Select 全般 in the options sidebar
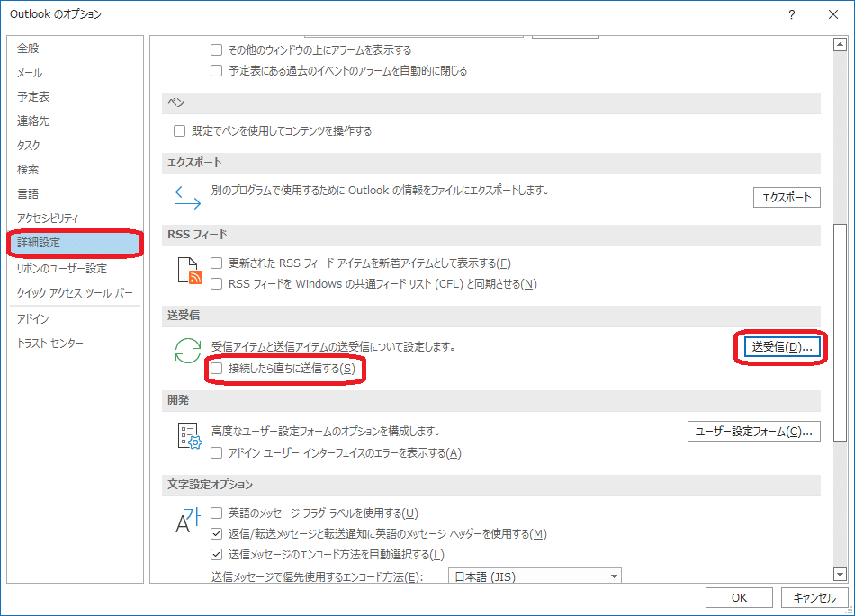Viewport: 855px width, 616px height. (76, 48)
